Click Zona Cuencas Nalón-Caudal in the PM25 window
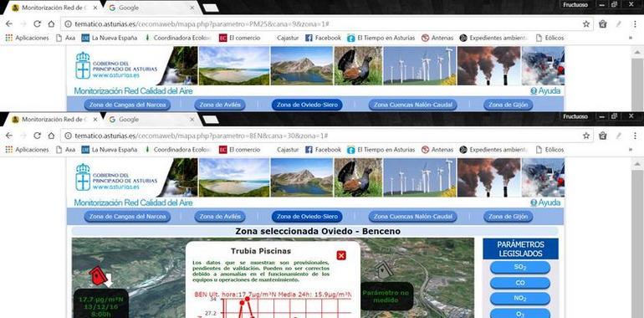 (x=412, y=105)
